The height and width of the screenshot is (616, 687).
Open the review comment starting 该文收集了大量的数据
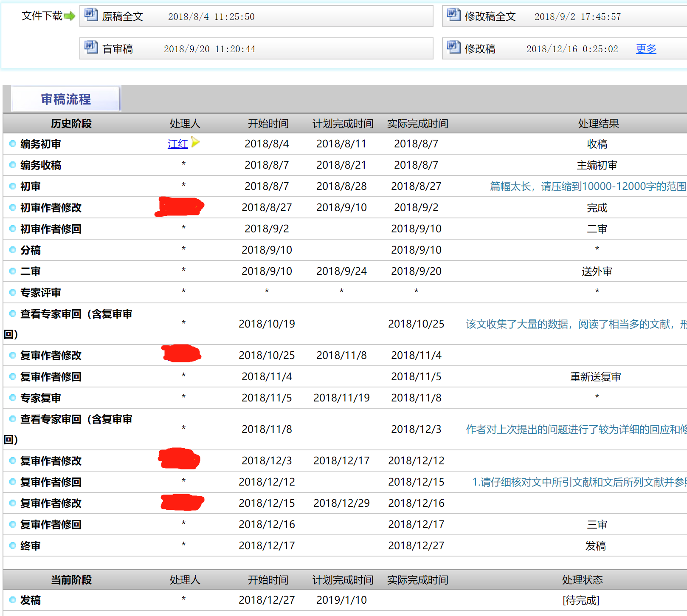(x=576, y=324)
